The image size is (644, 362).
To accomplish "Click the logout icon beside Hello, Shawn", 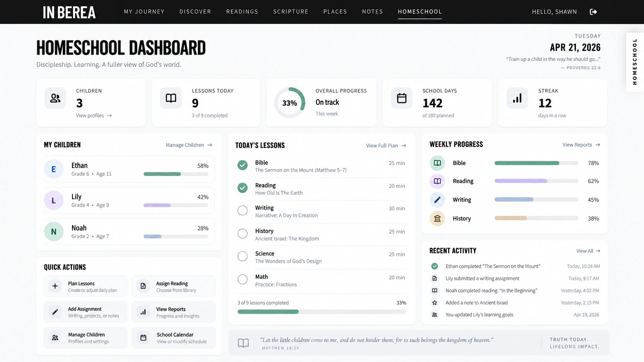I will (593, 12).
